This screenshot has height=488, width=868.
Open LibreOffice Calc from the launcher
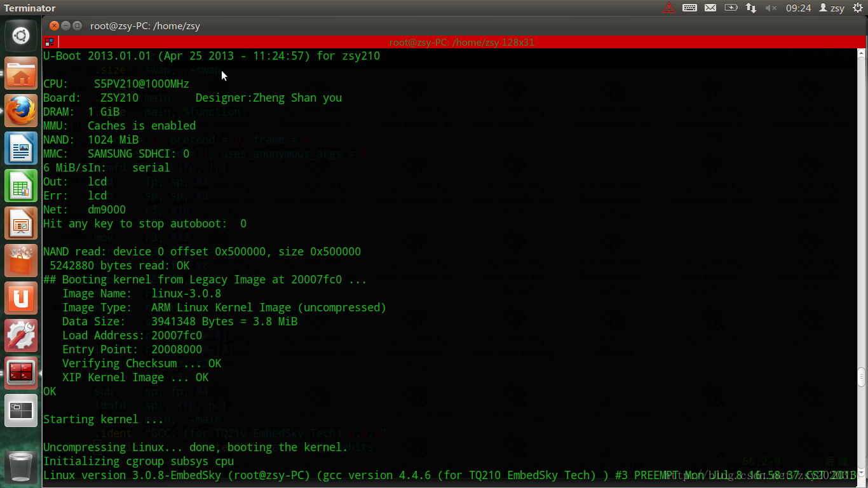pyautogui.click(x=21, y=186)
